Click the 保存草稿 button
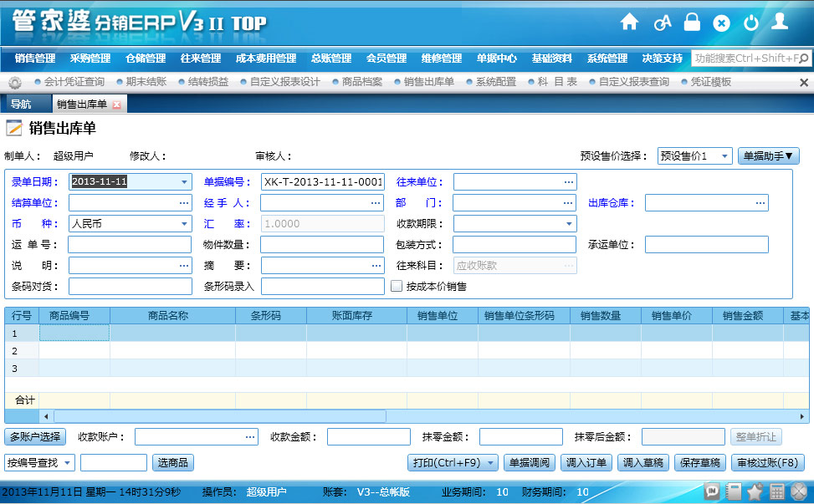Viewport: 814px width, 504px height. click(699, 463)
